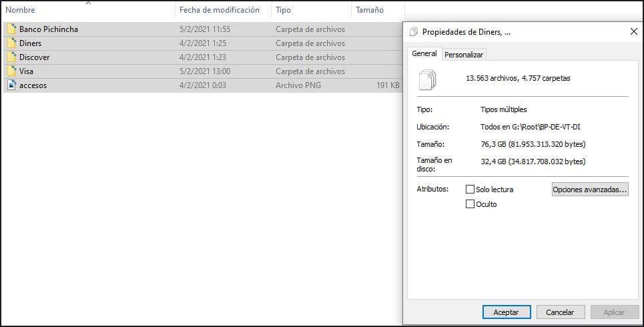Image resolution: width=644 pixels, height=327 pixels.
Task: Click the accesos file name
Action: click(x=33, y=85)
